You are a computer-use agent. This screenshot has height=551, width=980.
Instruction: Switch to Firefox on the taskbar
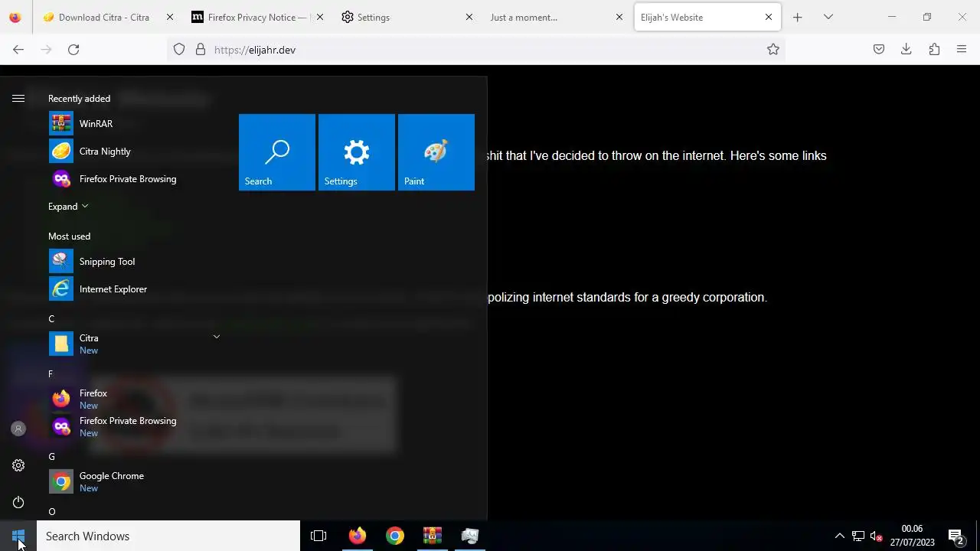click(x=357, y=536)
